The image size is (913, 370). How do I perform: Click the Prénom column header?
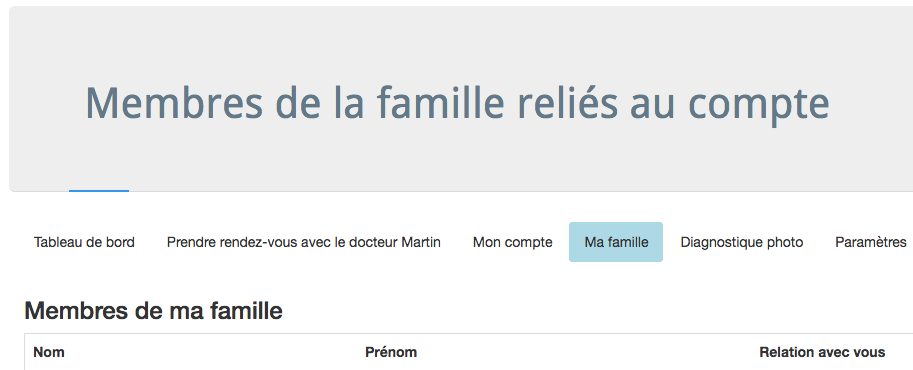pyautogui.click(x=391, y=352)
